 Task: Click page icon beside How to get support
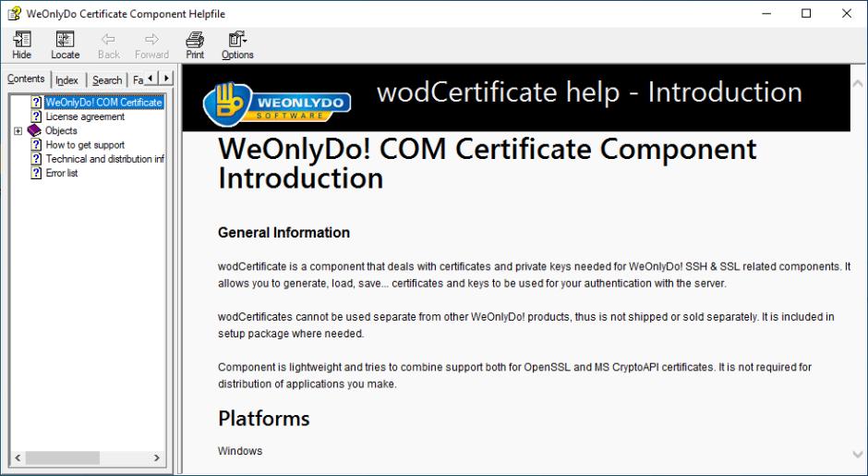point(36,144)
